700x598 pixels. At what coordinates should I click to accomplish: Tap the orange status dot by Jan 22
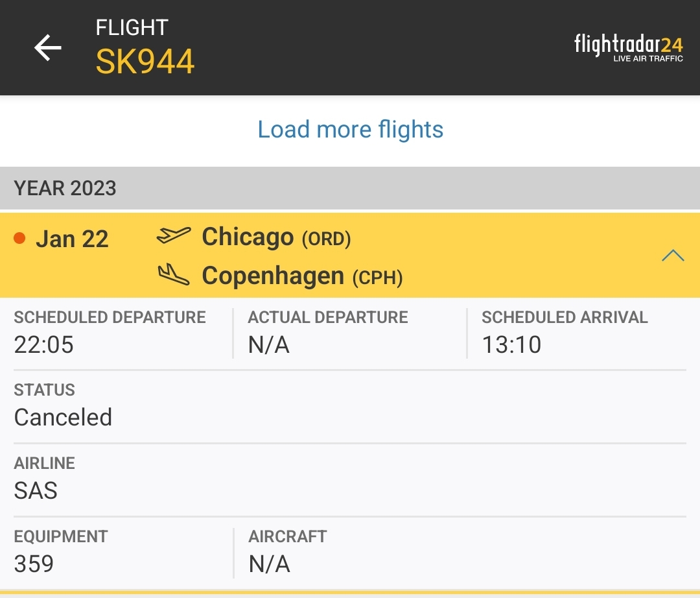(19, 238)
